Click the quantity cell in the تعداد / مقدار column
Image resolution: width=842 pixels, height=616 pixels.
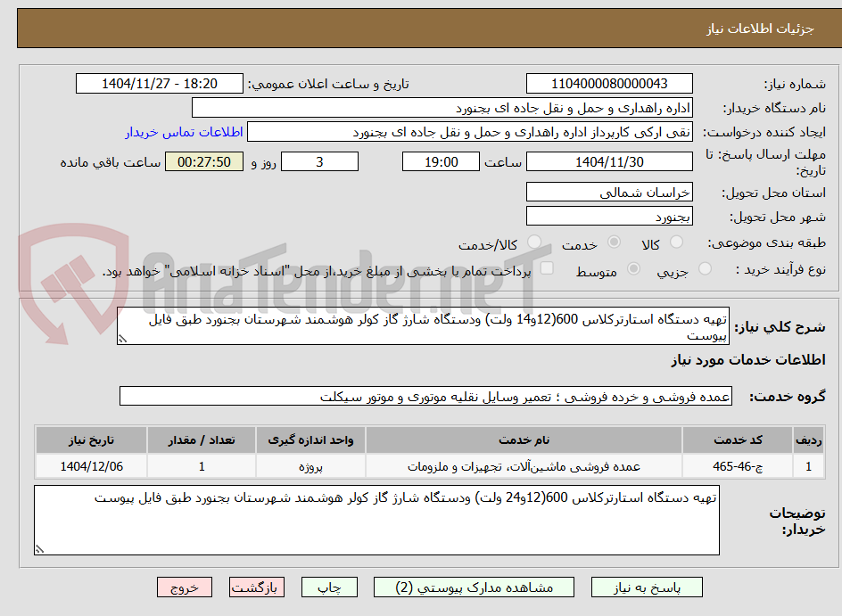[x=202, y=466]
